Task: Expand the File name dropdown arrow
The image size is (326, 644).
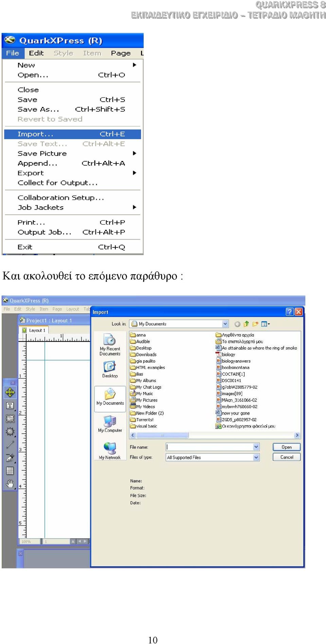Action: tap(256, 447)
